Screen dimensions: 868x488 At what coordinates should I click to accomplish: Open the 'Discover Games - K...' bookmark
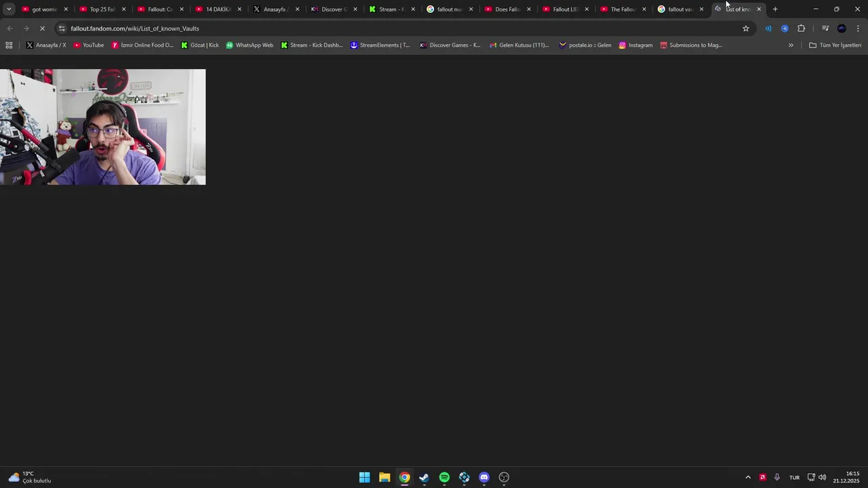coord(450,45)
